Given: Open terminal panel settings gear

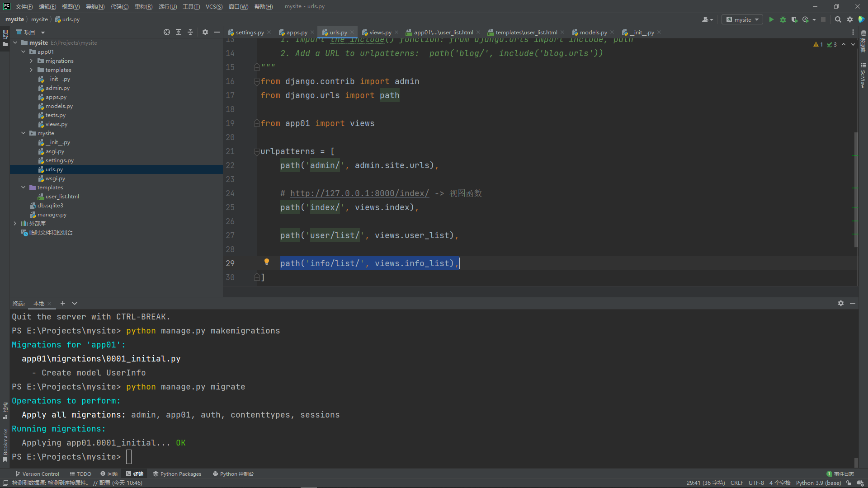Looking at the screenshot, I should [841, 303].
